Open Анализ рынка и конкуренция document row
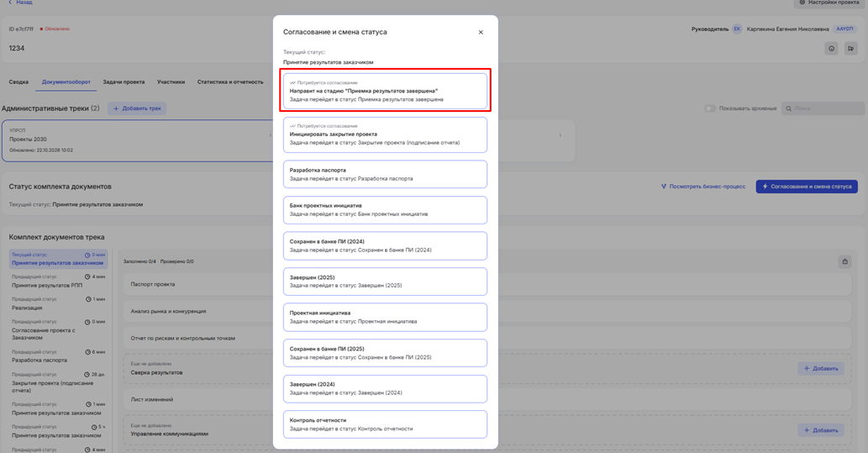Image resolution: width=868 pixels, height=453 pixels. [487, 311]
